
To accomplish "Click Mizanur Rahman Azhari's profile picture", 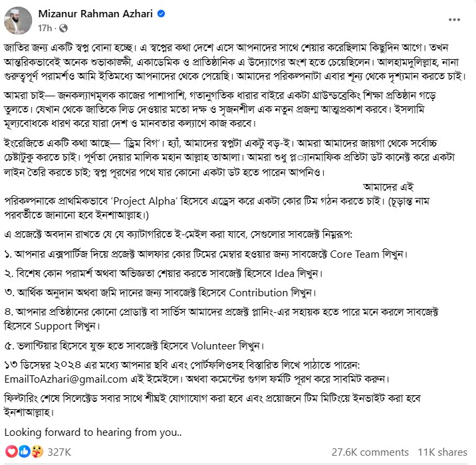I will tap(17, 20).
